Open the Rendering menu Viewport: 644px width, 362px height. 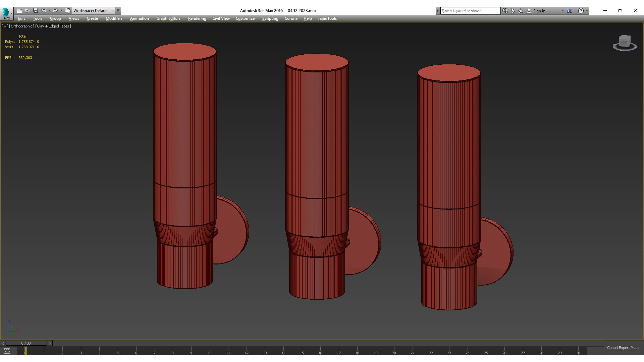coord(197,18)
